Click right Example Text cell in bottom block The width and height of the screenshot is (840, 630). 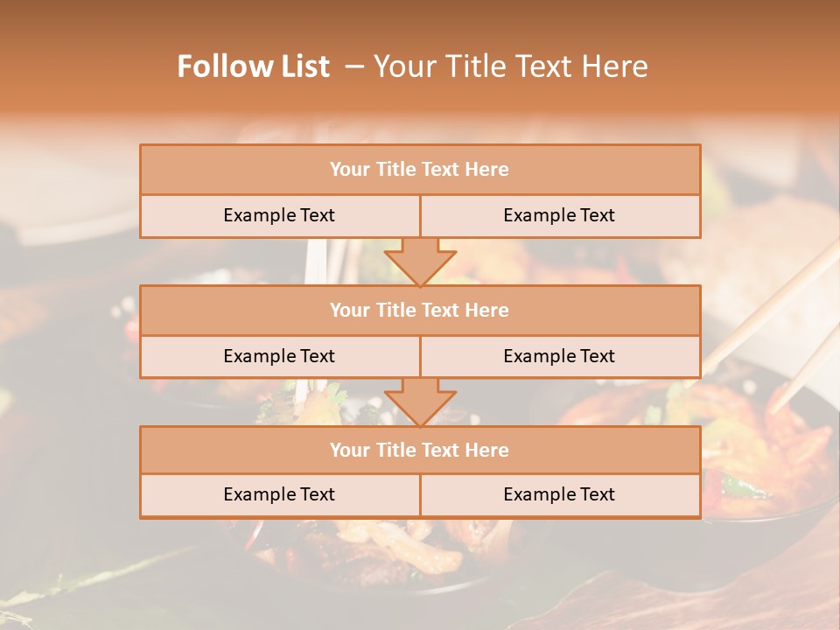560,494
